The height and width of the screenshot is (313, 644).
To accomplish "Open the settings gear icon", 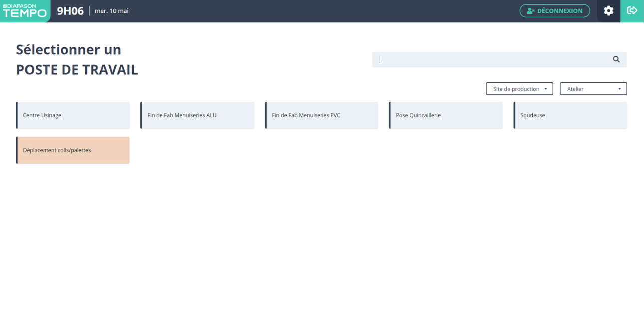I will 608,11.
